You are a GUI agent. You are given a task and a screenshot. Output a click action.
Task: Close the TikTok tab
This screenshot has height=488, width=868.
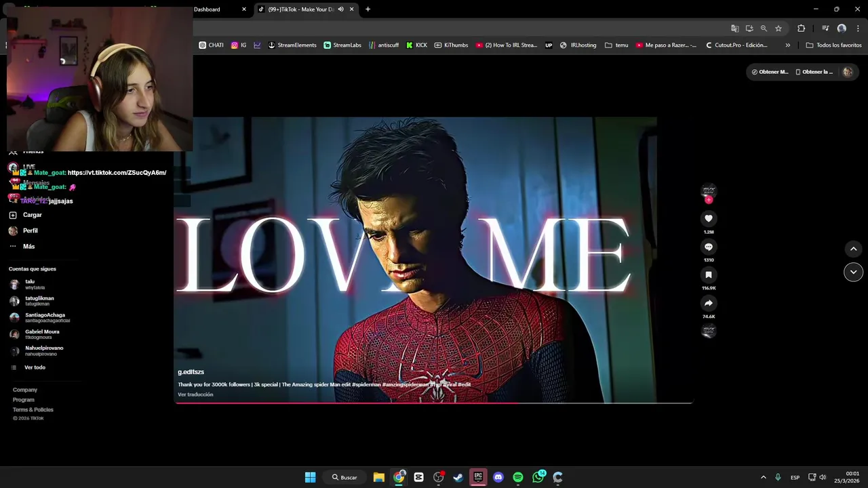click(x=351, y=9)
